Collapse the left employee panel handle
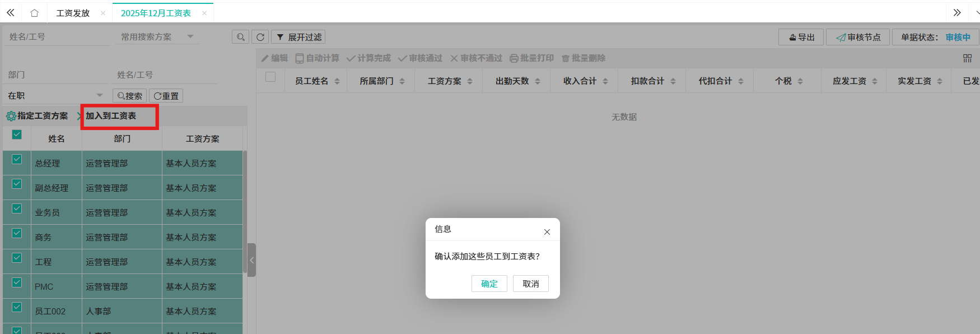Screen dimensions: 980x334 pyautogui.click(x=252, y=260)
